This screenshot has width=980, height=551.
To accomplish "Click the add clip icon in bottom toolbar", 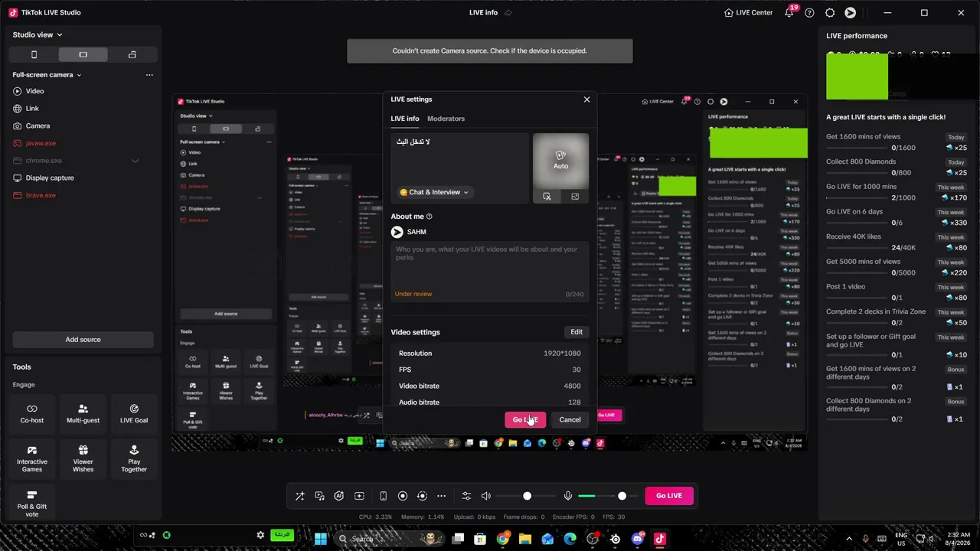I will click(359, 496).
